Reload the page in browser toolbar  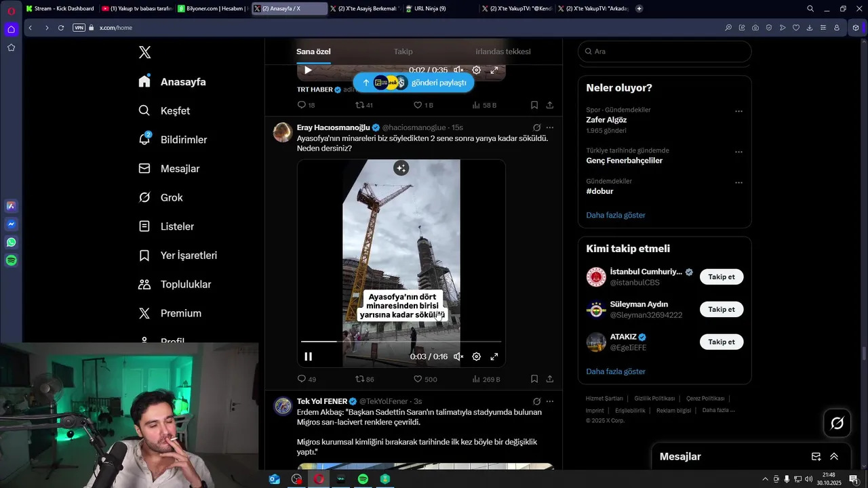click(61, 28)
